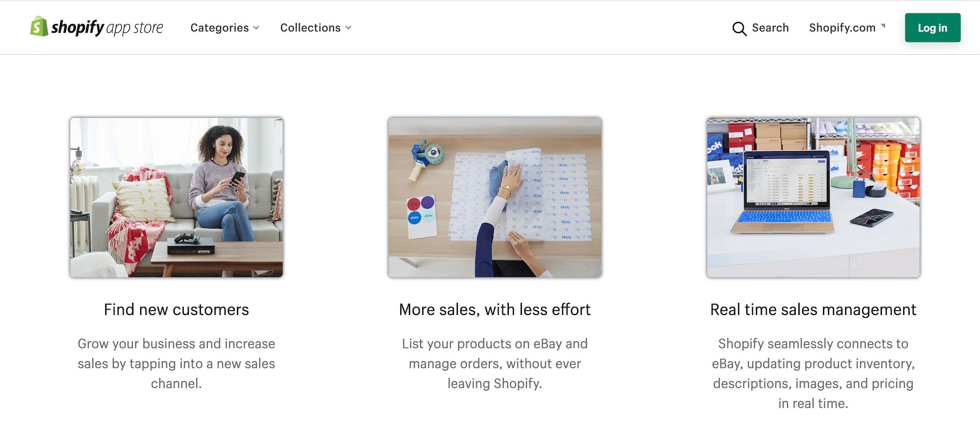Image resolution: width=980 pixels, height=422 pixels.
Task: Click the 'shopify app store' wordmark
Action: click(106, 27)
